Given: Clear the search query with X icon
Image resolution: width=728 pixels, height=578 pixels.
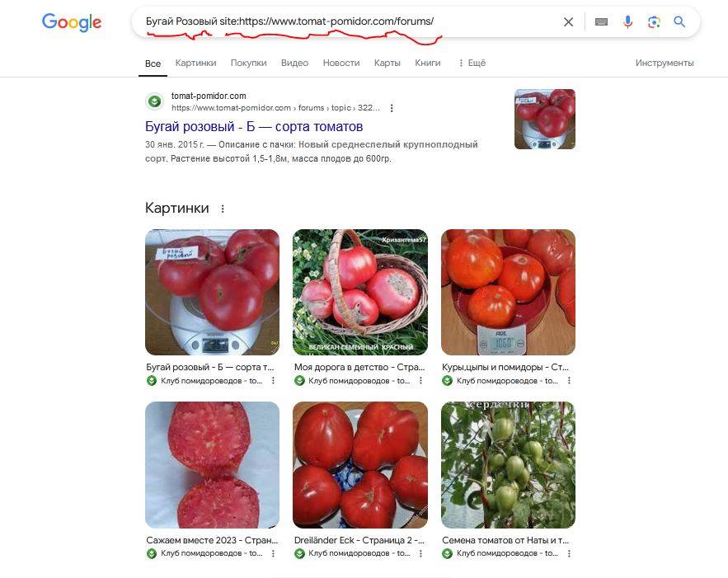Looking at the screenshot, I should [x=568, y=21].
